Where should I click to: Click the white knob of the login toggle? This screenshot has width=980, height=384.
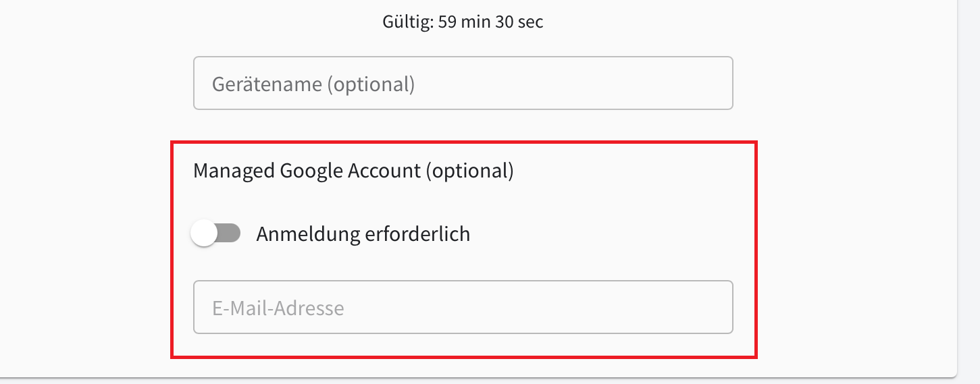pyautogui.click(x=203, y=234)
